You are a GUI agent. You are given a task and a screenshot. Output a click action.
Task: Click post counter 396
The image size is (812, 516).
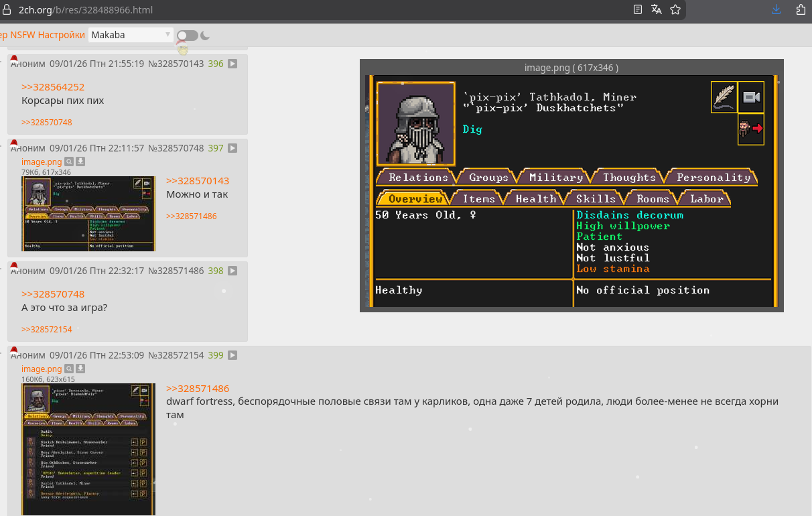pyautogui.click(x=216, y=64)
